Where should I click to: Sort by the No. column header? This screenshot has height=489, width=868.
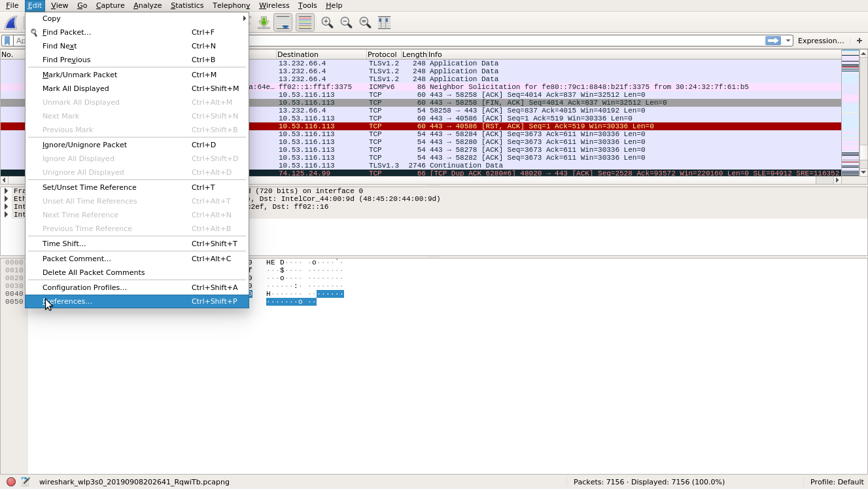point(13,54)
